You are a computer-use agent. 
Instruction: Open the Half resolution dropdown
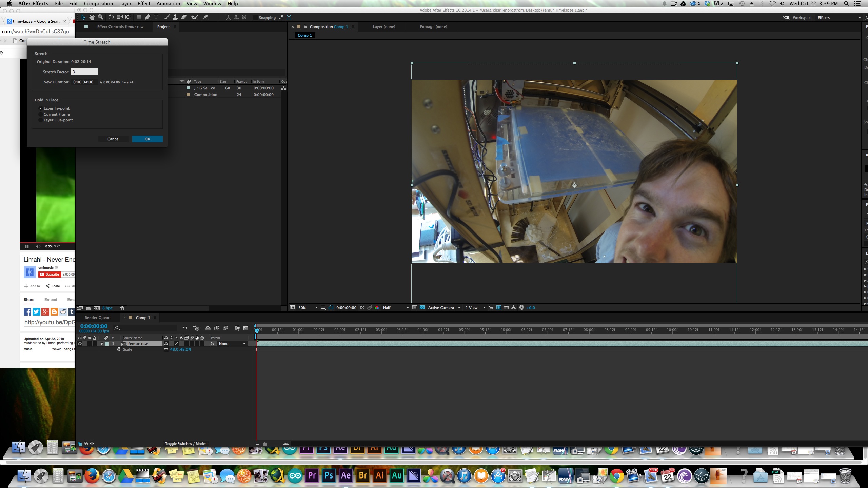pos(396,308)
